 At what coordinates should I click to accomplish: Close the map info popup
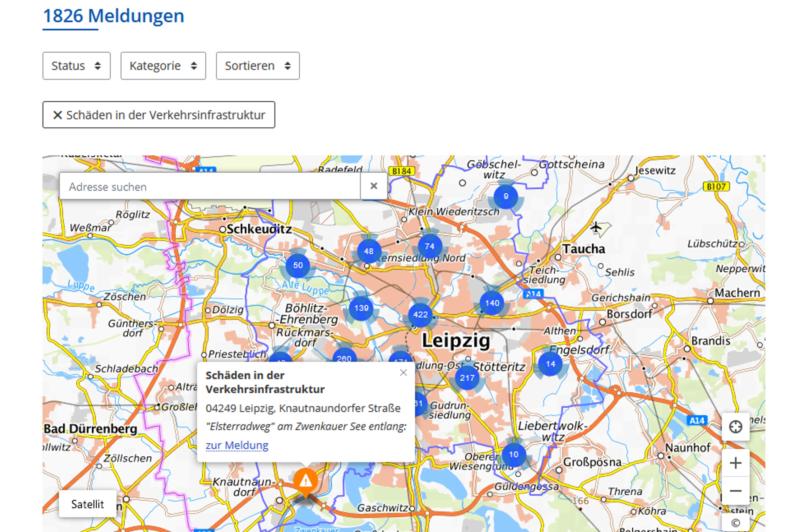403,373
